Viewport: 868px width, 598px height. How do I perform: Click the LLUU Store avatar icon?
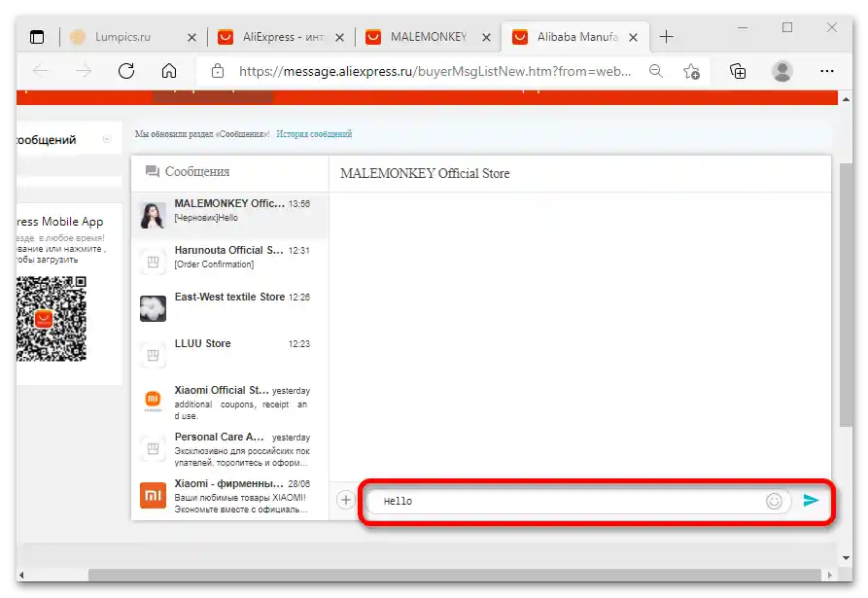153,355
